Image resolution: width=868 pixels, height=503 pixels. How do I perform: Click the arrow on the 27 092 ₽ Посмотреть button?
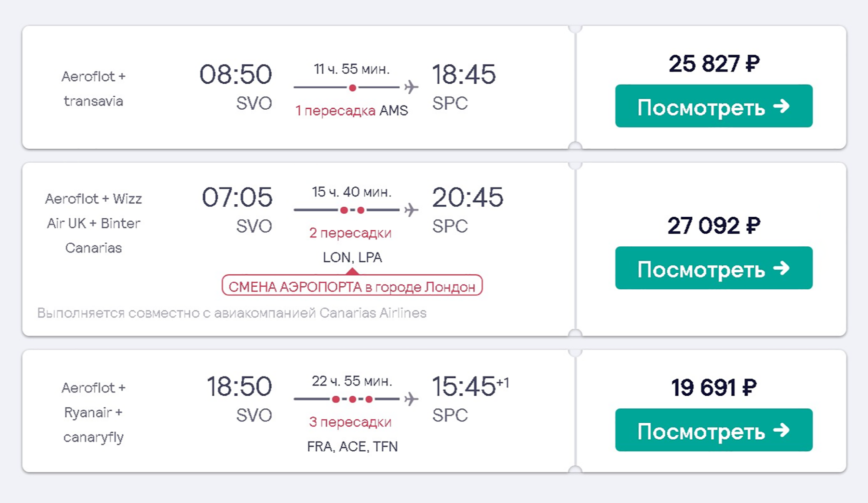point(781,268)
